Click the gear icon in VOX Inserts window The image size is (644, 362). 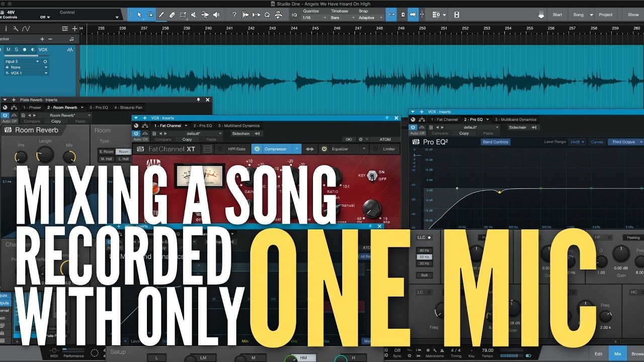(360, 139)
